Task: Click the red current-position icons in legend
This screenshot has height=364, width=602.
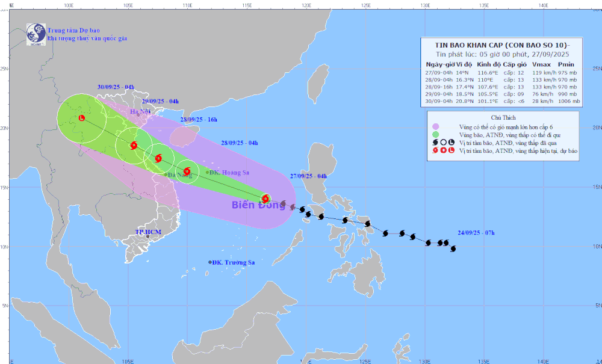Action: [443, 151]
